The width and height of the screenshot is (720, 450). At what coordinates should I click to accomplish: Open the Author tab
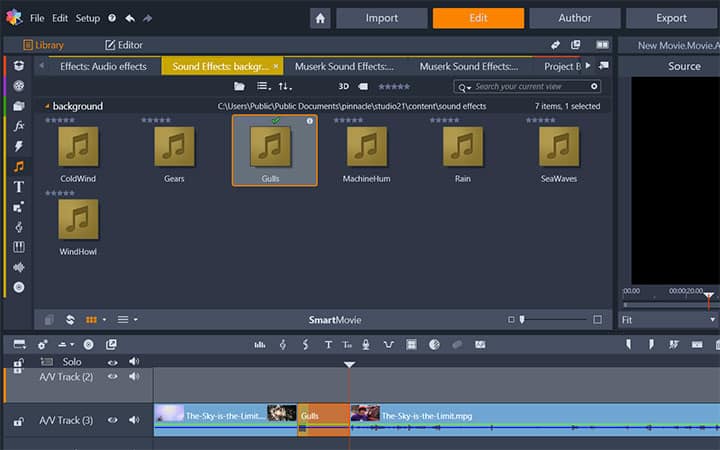coord(574,18)
